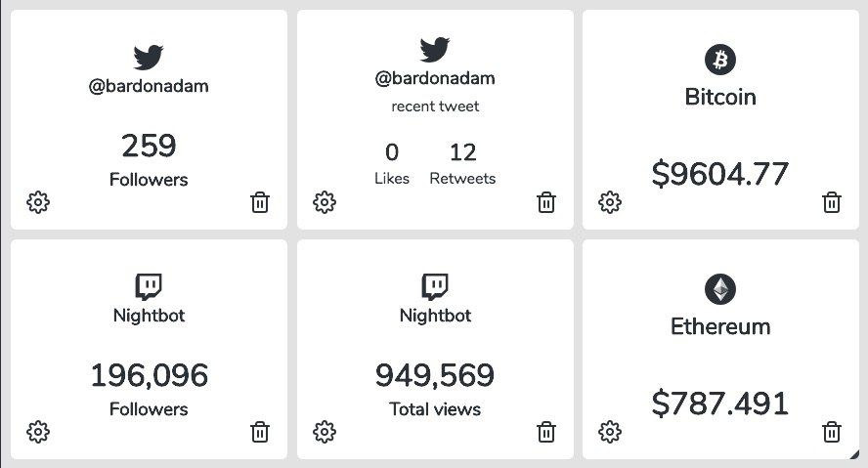Click the 12 Retweets count
This screenshot has height=468, width=868.
(x=462, y=152)
